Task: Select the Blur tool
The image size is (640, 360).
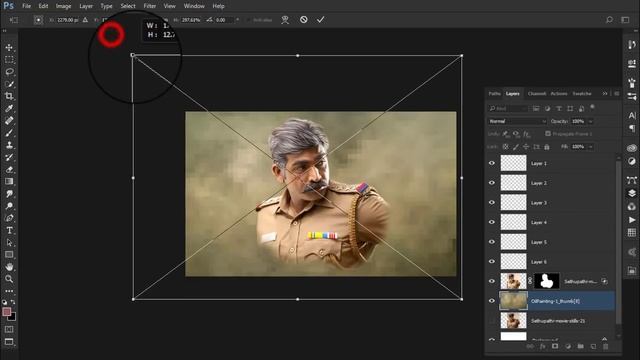Action: pos(9,194)
